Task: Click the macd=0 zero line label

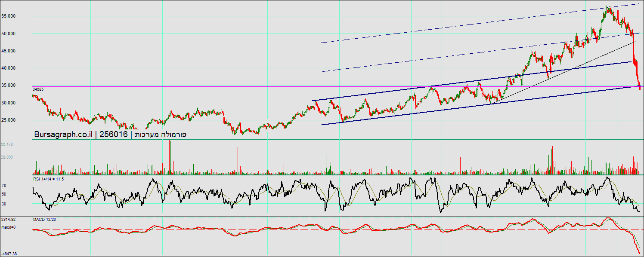Action: 8,227
